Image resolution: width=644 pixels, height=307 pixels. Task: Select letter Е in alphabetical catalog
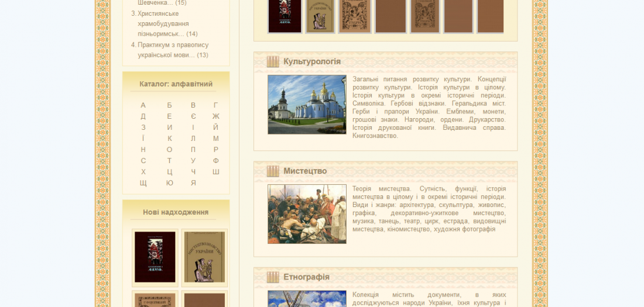pyautogui.click(x=169, y=116)
